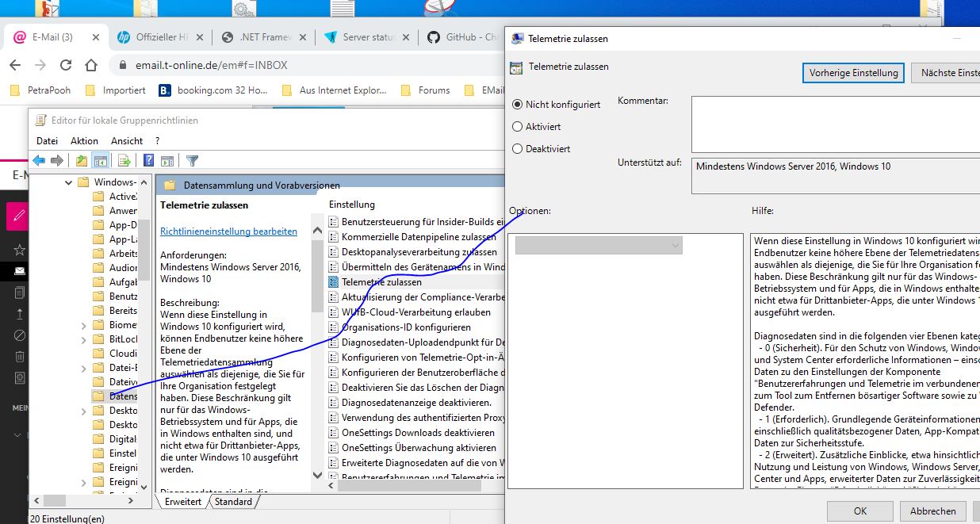
Task: Select 'OneSettings Downloads deaktivieren' setting
Action: [418, 432]
